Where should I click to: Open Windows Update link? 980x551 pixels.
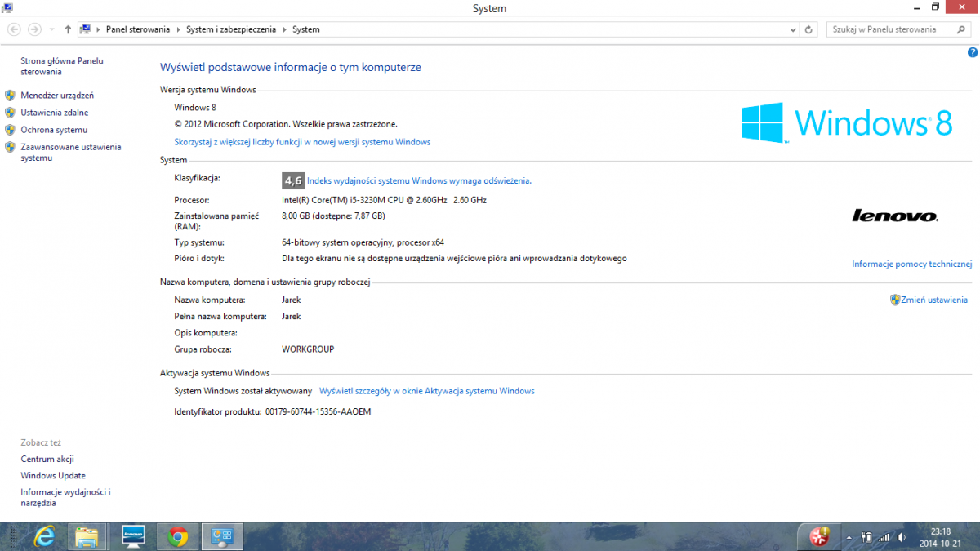point(53,475)
